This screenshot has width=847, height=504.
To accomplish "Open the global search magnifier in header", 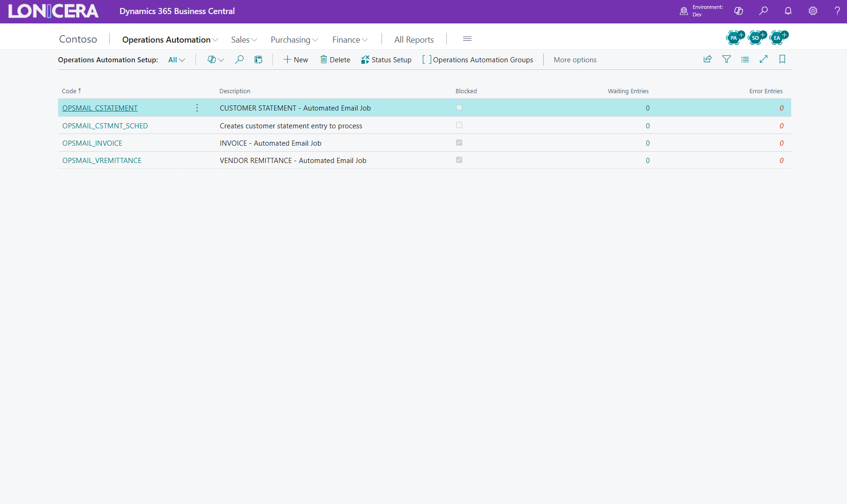I will click(x=764, y=11).
